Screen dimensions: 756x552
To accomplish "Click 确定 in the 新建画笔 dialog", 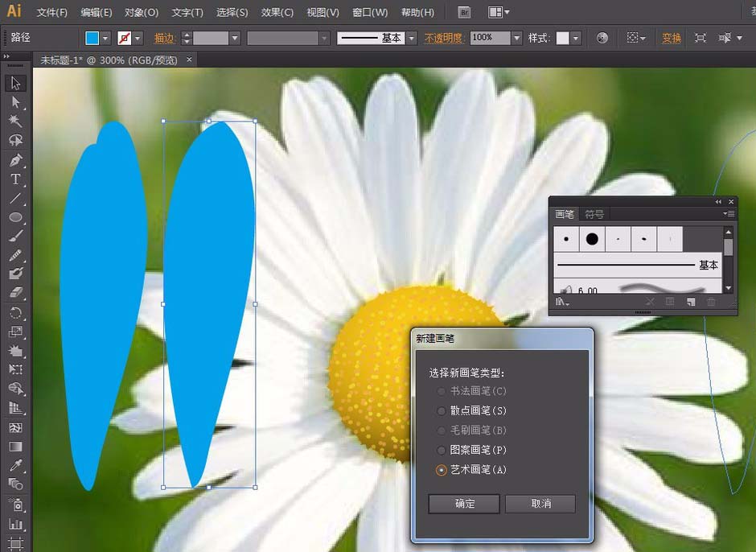I will [464, 504].
